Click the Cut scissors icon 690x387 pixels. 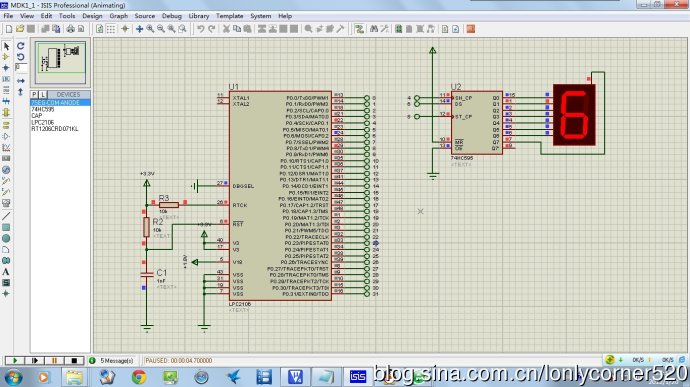(x=226, y=29)
